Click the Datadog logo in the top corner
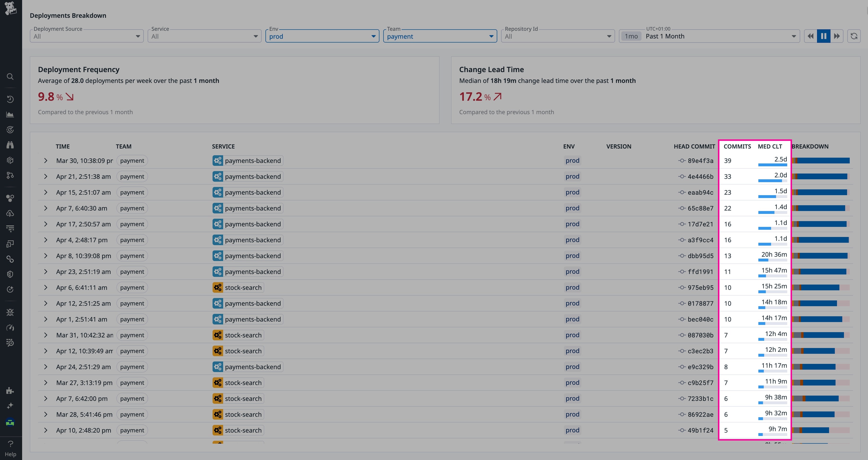 [x=10, y=8]
